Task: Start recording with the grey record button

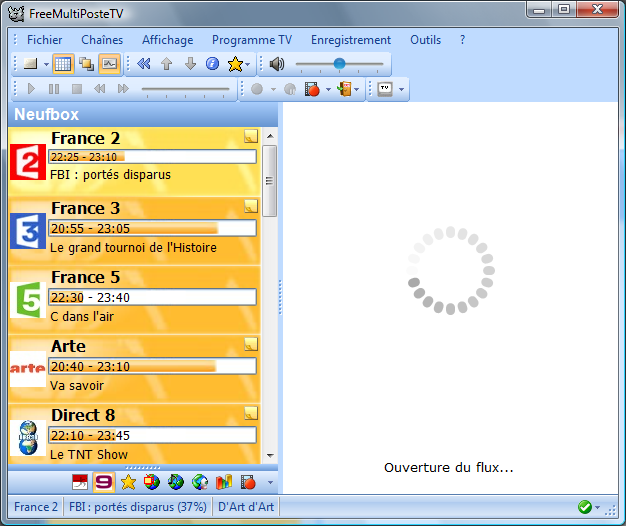Action: coord(257,89)
